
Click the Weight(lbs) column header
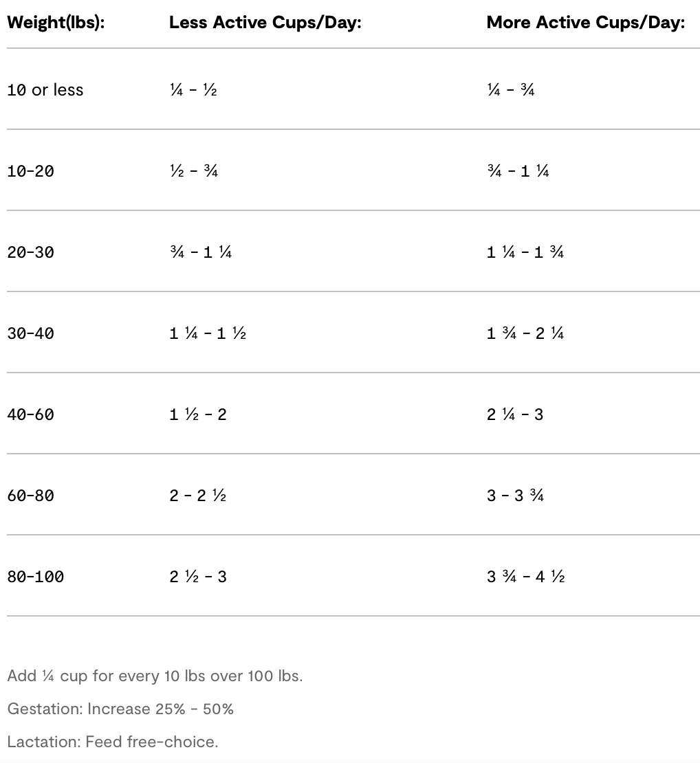pyautogui.click(x=56, y=23)
